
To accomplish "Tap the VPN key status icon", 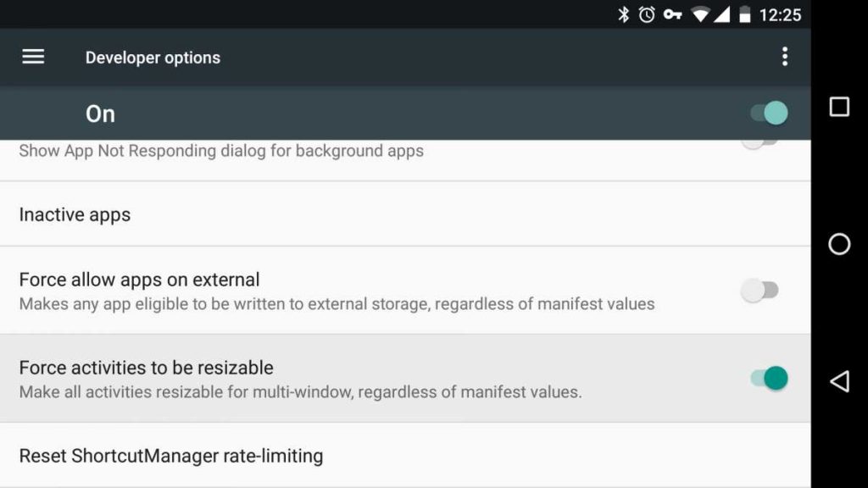I will coord(672,14).
